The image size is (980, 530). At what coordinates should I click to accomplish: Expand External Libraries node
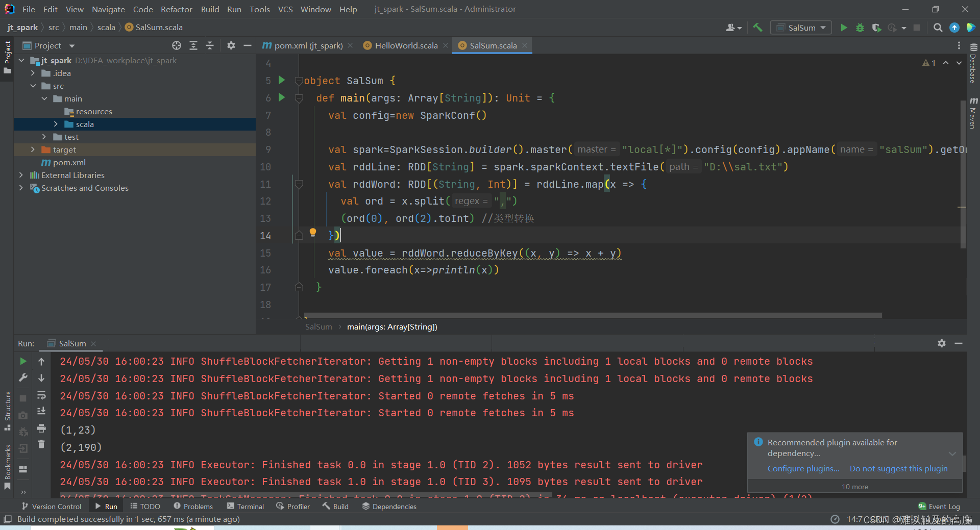point(21,175)
